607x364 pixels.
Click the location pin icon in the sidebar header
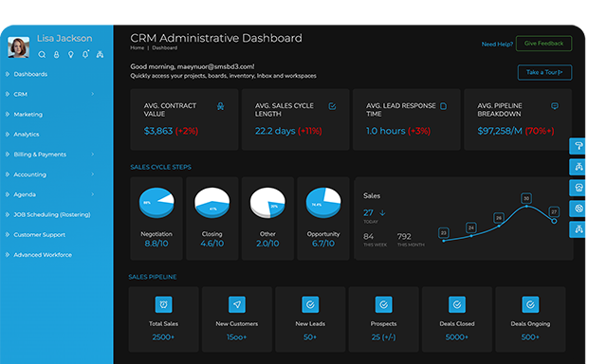click(70, 55)
